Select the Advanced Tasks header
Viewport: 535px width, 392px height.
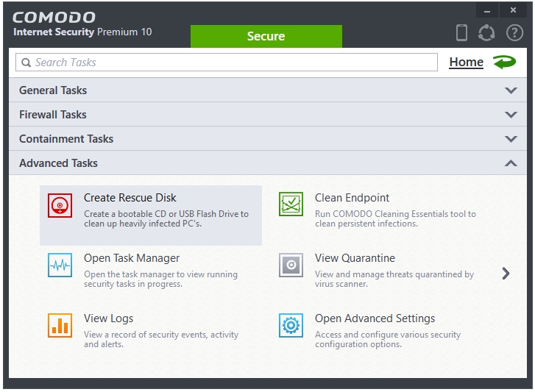268,163
